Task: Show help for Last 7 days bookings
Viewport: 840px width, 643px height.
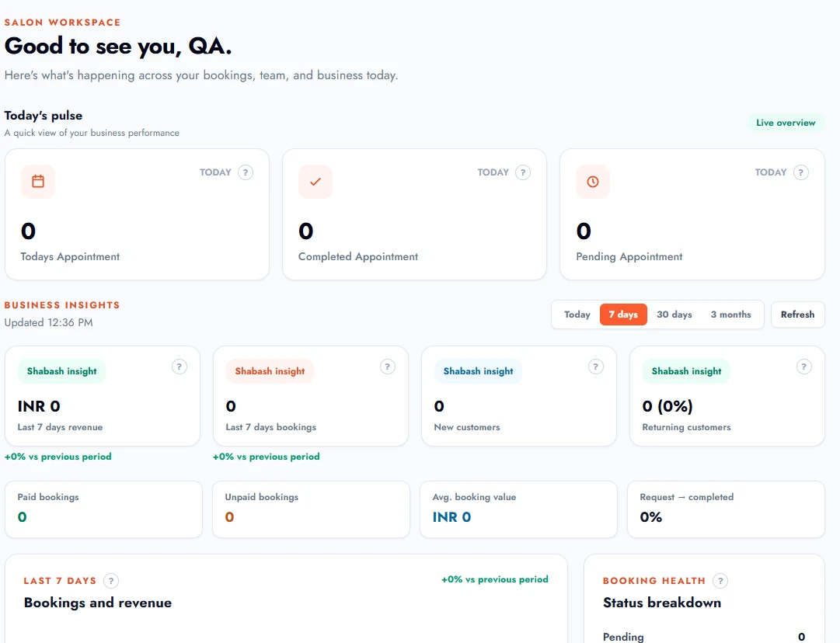Action: coord(388,367)
